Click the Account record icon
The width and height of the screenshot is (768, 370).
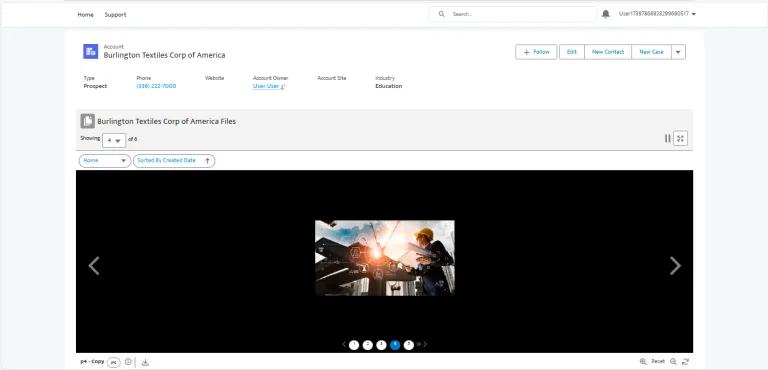(91, 51)
